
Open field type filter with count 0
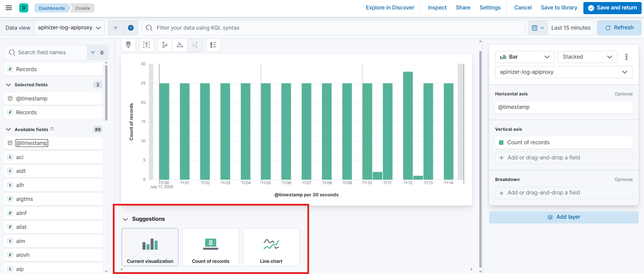pos(97,53)
